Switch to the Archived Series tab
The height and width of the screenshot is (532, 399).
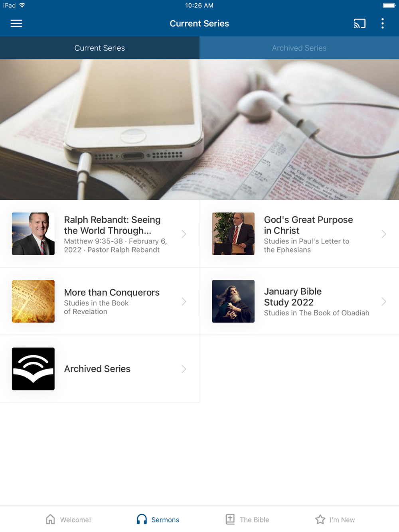tap(299, 48)
